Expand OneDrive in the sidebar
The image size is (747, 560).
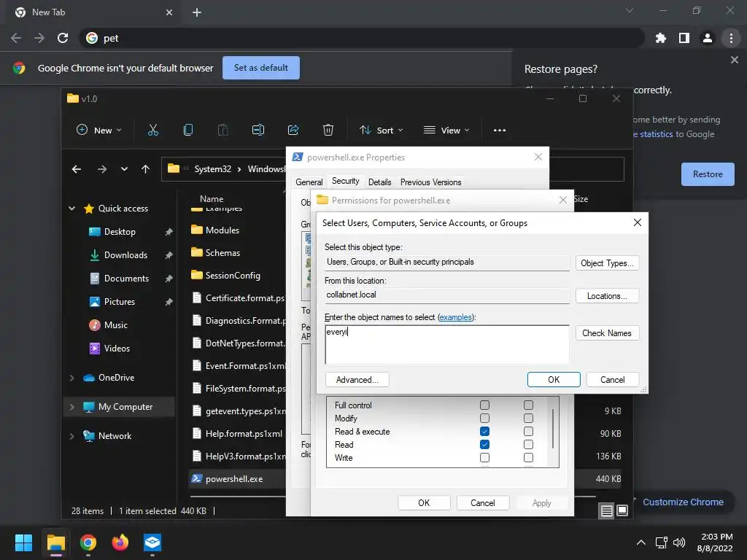tap(72, 378)
